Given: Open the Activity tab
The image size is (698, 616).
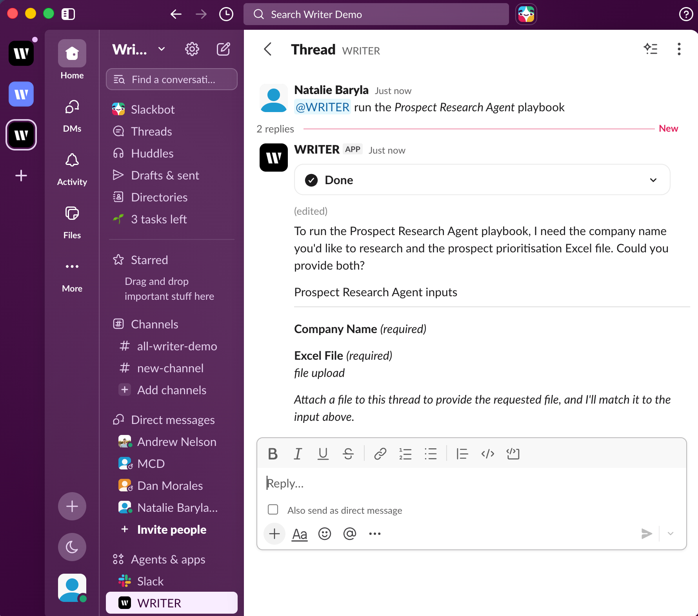Looking at the screenshot, I should (x=72, y=169).
